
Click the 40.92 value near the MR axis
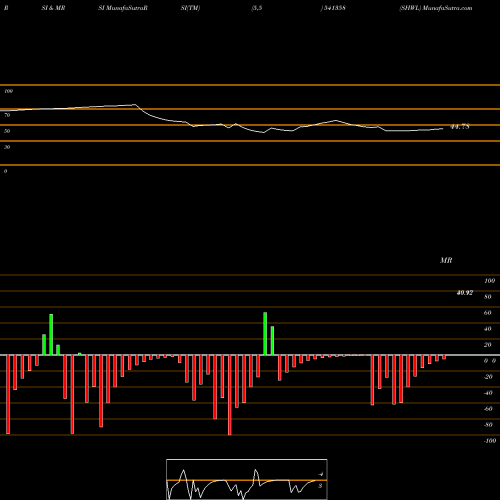point(465,293)
